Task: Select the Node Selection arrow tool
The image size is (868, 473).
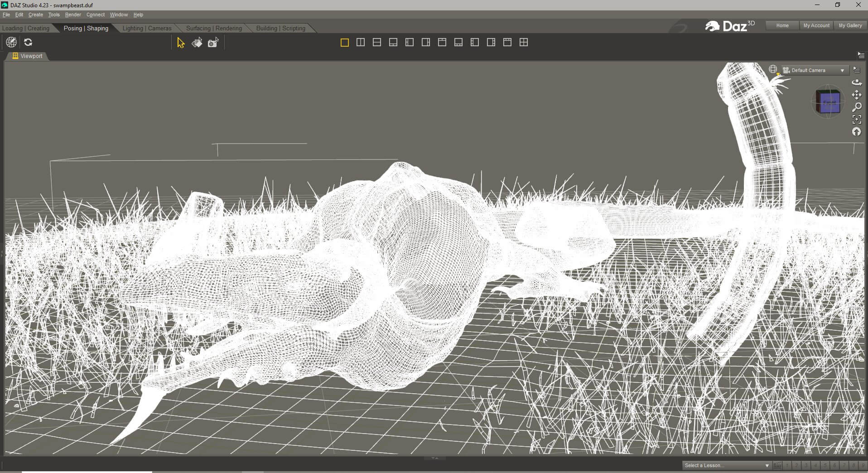Action: (x=181, y=43)
